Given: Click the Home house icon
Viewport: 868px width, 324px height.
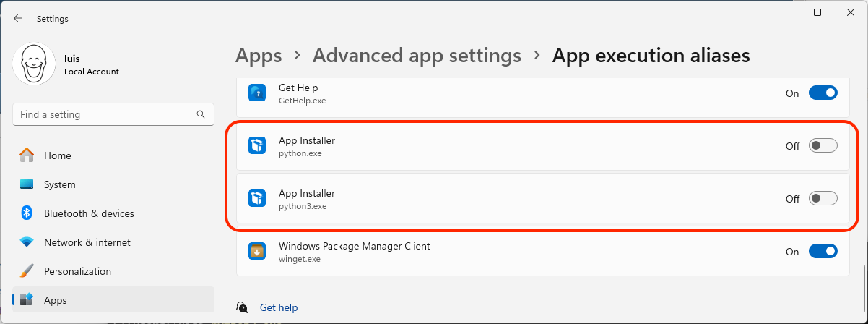Looking at the screenshot, I should click(27, 155).
